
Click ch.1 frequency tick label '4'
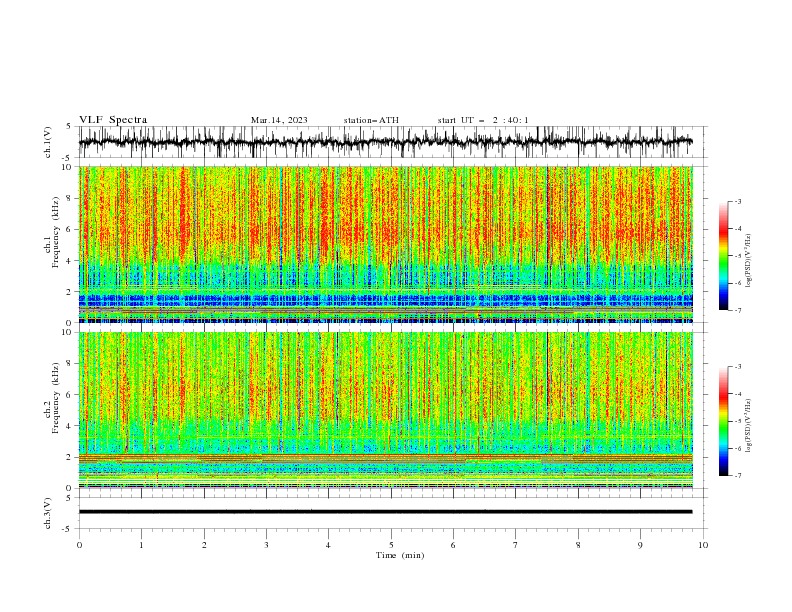pos(70,261)
